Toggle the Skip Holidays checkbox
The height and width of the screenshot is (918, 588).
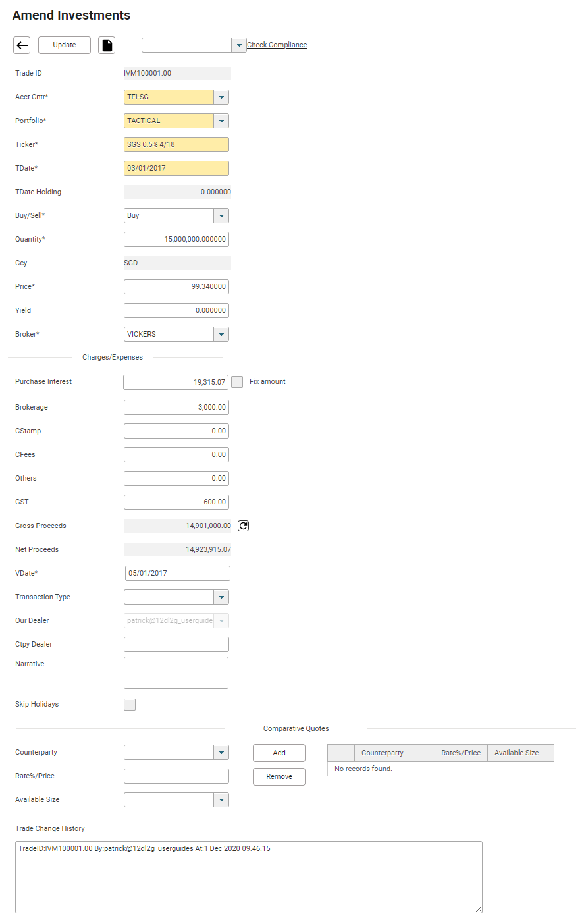(130, 705)
